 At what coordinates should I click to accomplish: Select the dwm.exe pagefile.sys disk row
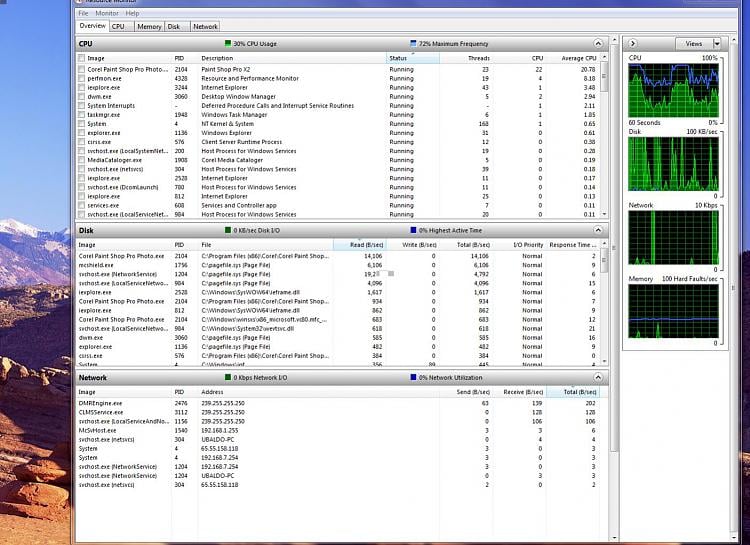[338, 338]
